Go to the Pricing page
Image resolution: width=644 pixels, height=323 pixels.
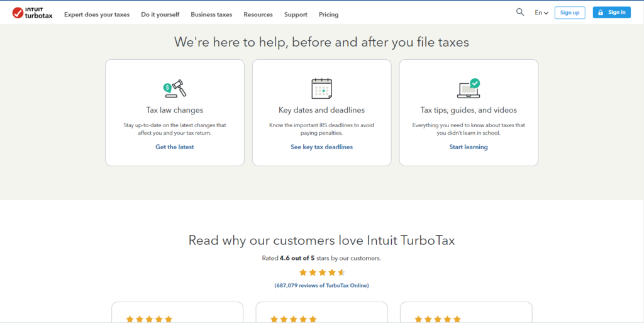coord(328,14)
